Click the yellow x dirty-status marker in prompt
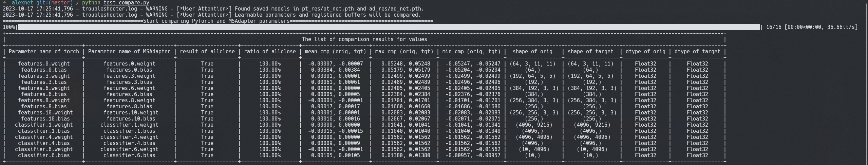The height and width of the screenshot is (165, 868). (x=77, y=3)
